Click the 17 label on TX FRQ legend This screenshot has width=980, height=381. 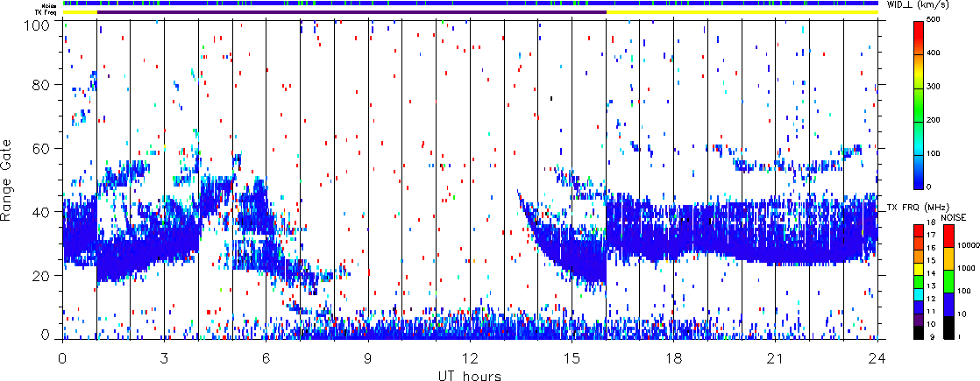(x=931, y=235)
